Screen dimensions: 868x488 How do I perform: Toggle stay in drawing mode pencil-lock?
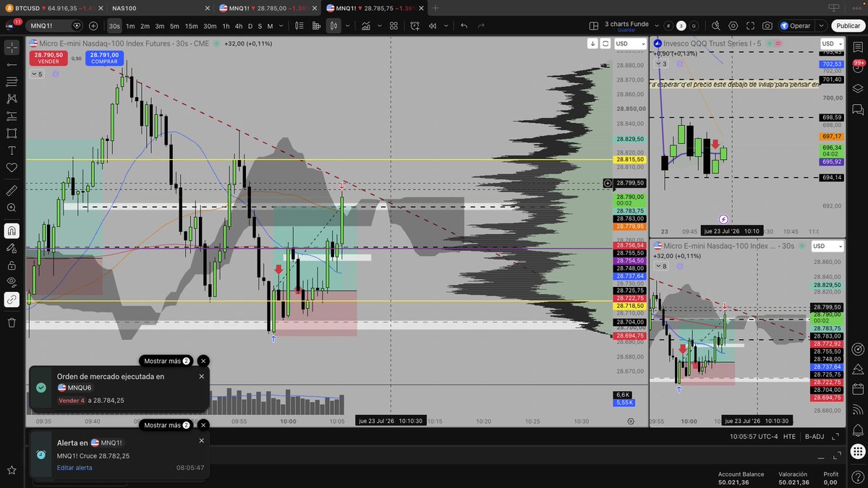tap(12, 248)
